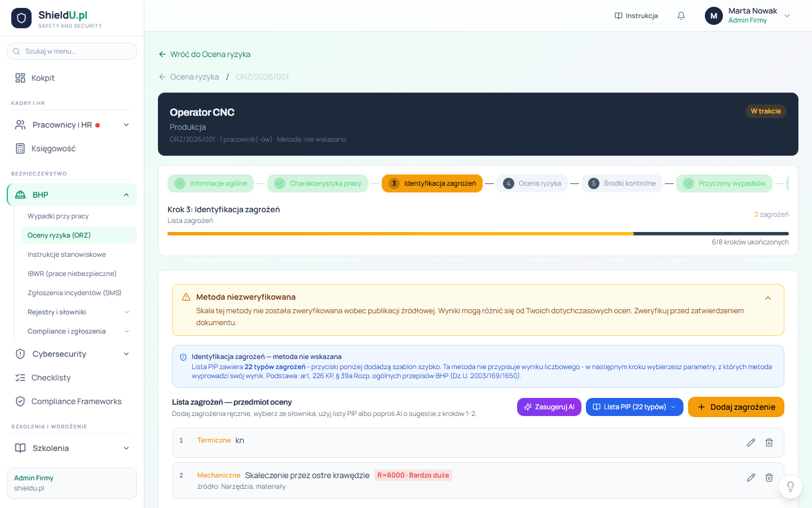Open IBWR (prace niebezpieczne)
Image resolution: width=812 pixels, height=508 pixels.
pyautogui.click(x=78, y=274)
